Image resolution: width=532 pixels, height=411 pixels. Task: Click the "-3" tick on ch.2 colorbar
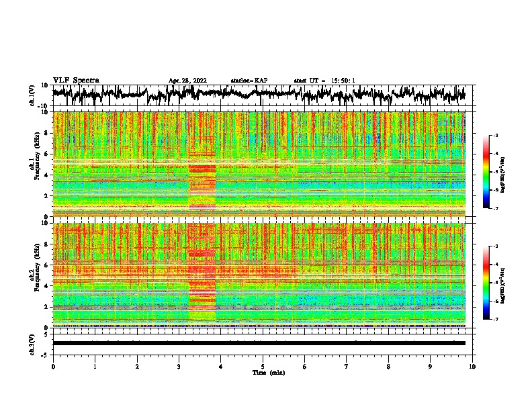point(496,246)
